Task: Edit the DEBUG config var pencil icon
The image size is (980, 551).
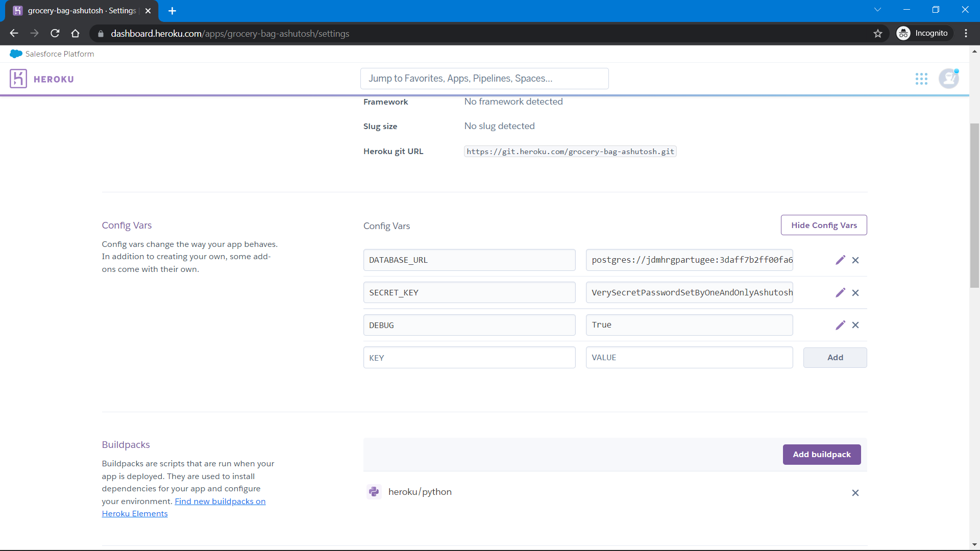Action: click(x=840, y=325)
